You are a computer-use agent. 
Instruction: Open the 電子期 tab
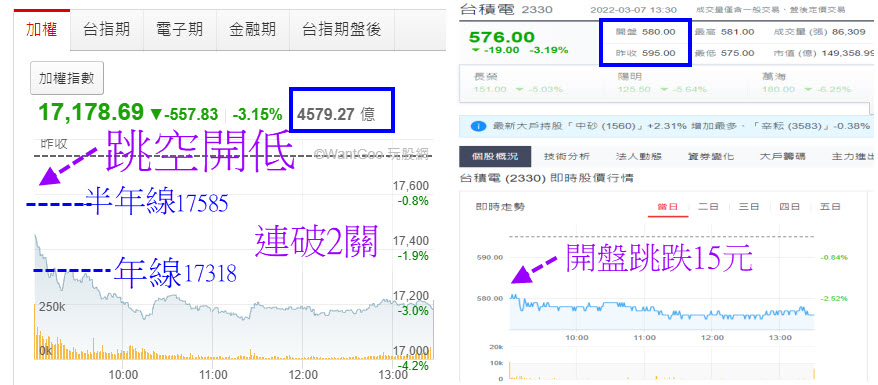tap(180, 30)
